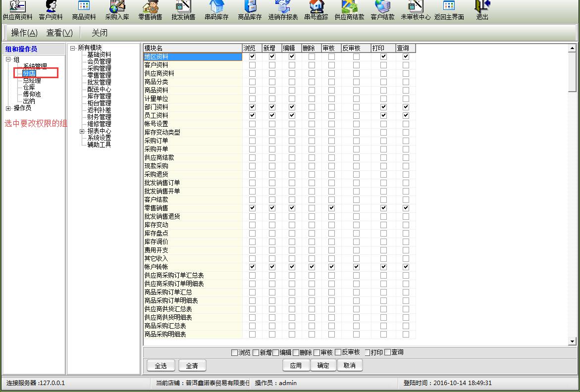Click the 退出 exit icon
This screenshot has height=392, width=580.
[x=482, y=10]
